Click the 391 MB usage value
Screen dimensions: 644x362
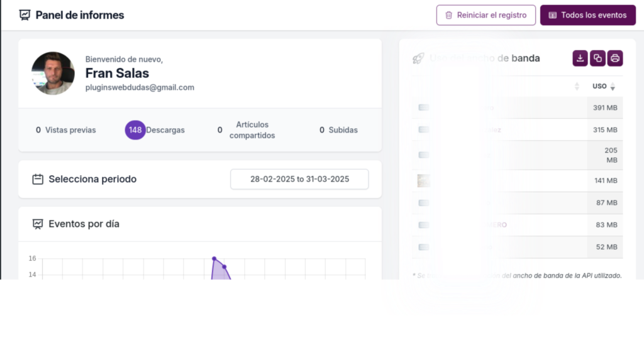(x=605, y=107)
